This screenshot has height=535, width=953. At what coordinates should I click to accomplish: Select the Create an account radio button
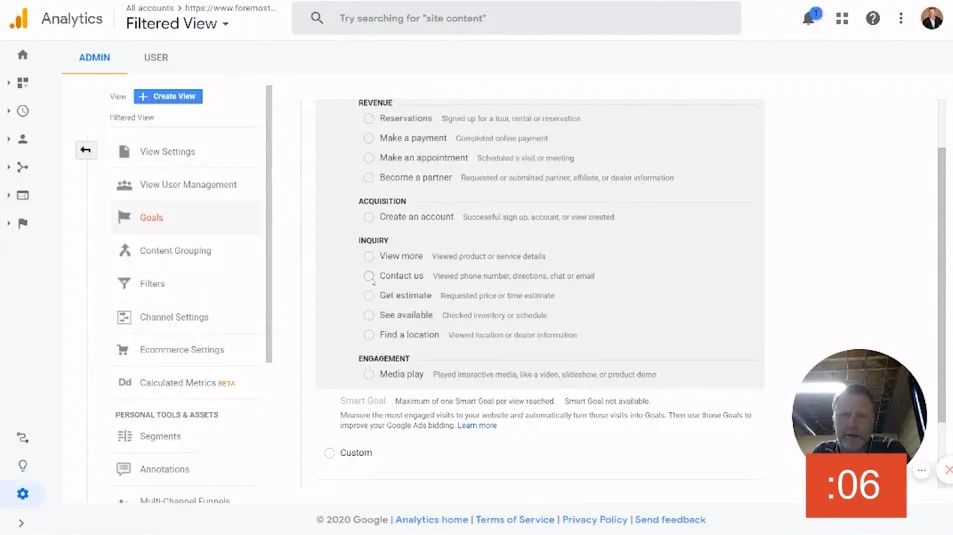[x=369, y=217]
